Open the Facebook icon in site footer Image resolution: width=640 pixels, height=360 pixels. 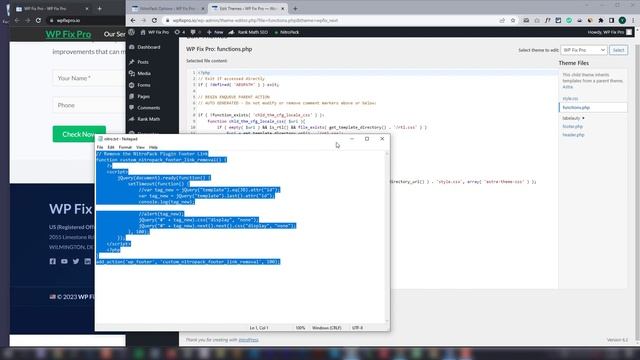[x=53, y=261]
